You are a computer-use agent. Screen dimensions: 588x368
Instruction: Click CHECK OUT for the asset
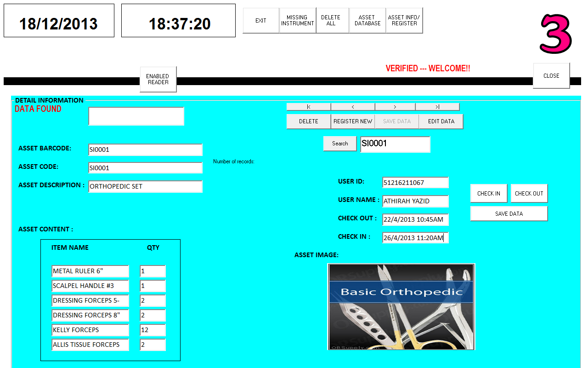(x=529, y=193)
